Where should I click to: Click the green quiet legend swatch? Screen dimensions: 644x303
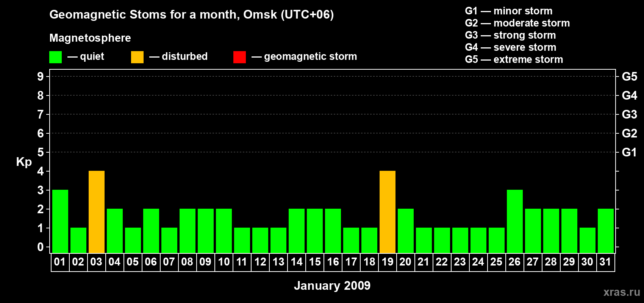tap(55, 57)
